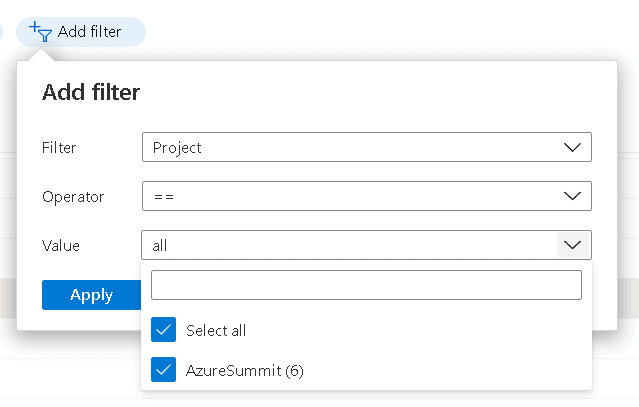Image resolution: width=639 pixels, height=407 pixels.
Task: Click the Operator field label
Action: click(73, 197)
